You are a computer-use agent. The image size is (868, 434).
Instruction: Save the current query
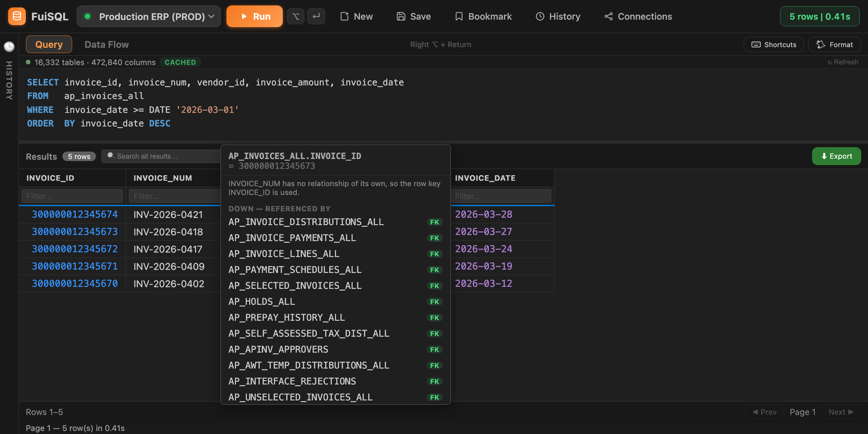(414, 16)
